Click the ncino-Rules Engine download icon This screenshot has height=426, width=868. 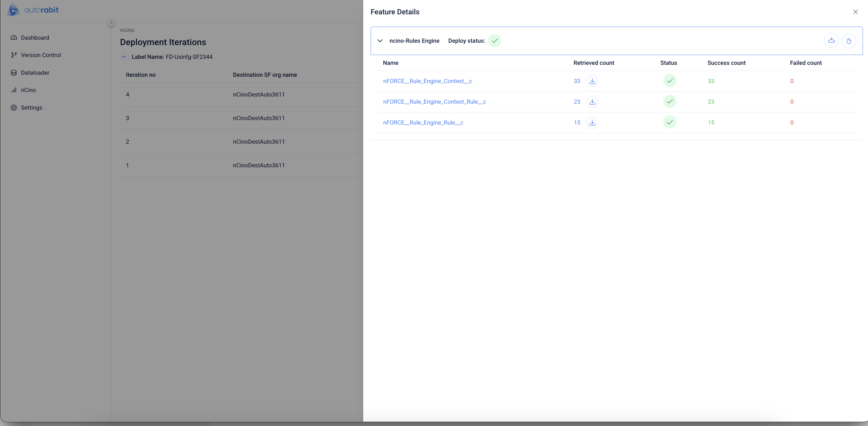[831, 41]
